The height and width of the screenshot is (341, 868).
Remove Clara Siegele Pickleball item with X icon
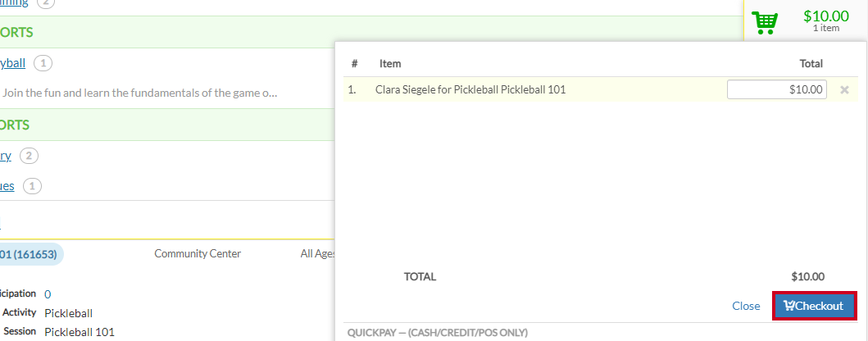tap(844, 89)
